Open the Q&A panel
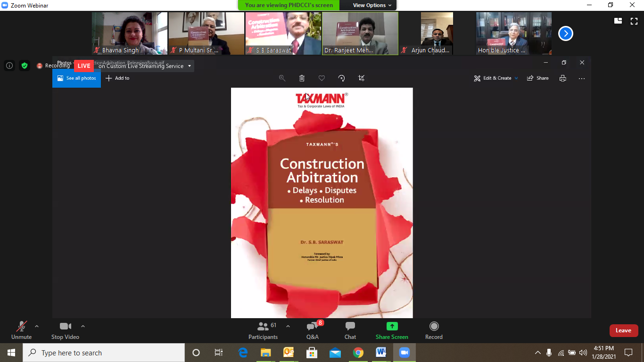This screenshot has height=362, width=644. (x=313, y=330)
